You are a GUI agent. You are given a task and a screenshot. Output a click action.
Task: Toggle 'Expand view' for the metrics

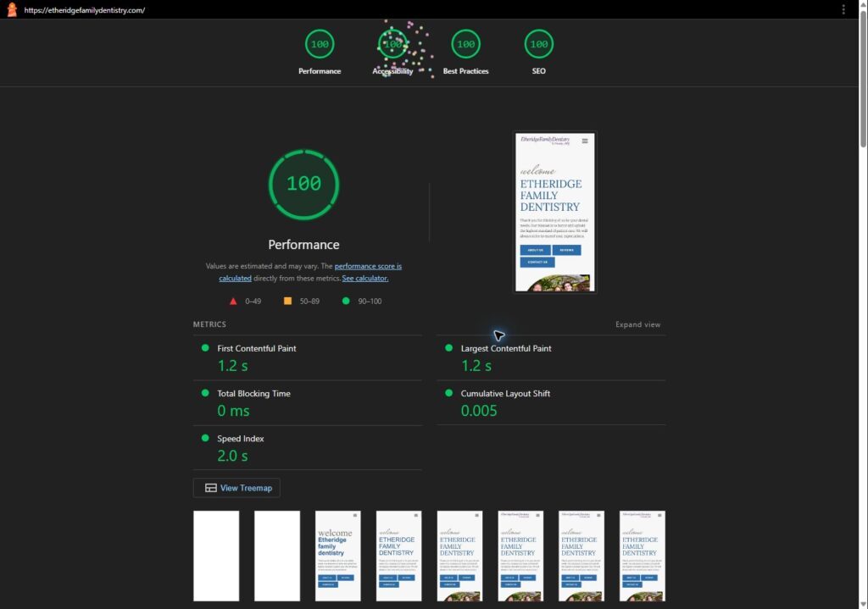click(x=637, y=324)
